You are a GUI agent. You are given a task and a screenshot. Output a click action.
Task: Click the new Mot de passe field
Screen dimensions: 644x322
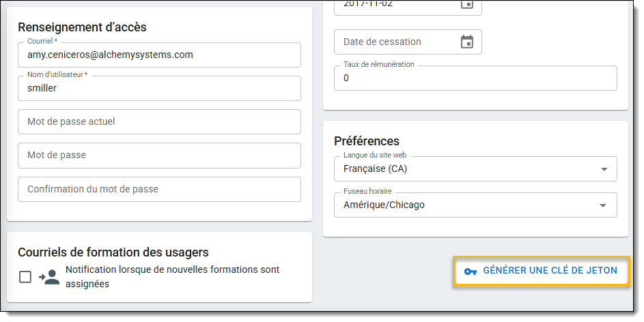[159, 156]
